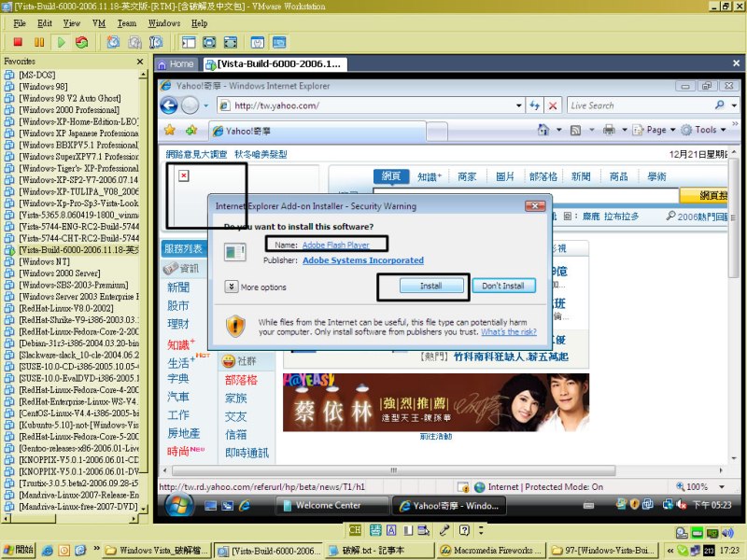Click the console view icon in VMware toolbar
The width and height of the screenshot is (747, 560).
click(279, 42)
